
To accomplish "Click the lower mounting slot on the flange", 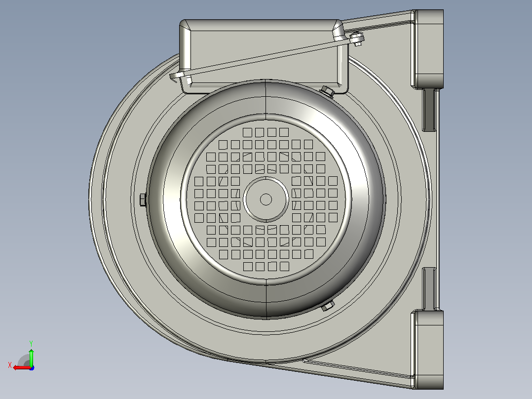I will tap(429, 289).
